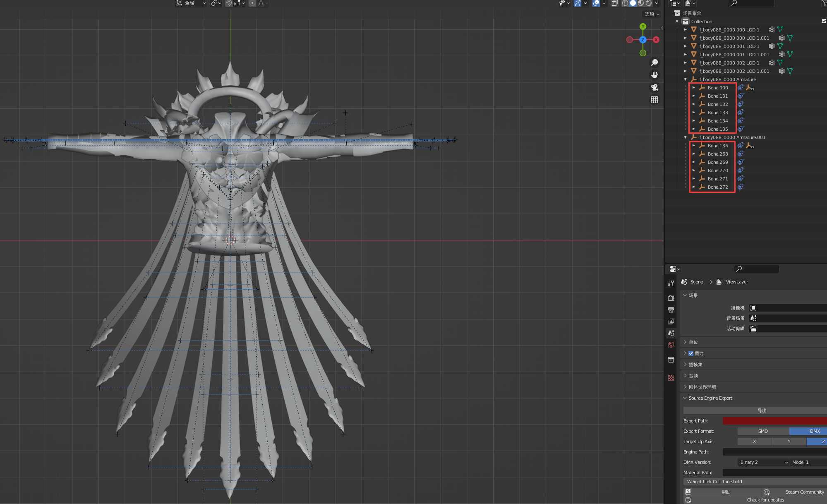Click the red Export Path field
The image size is (827, 504).
click(x=774, y=421)
